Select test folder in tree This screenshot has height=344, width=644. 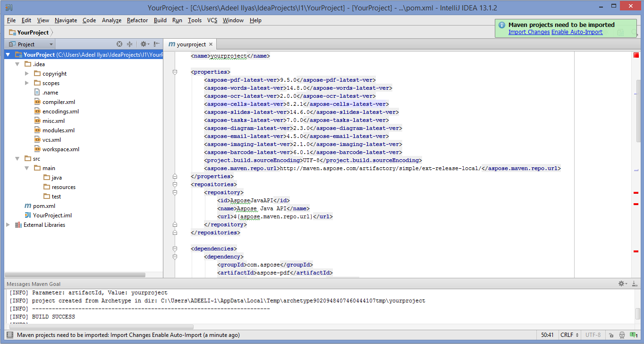tap(56, 197)
